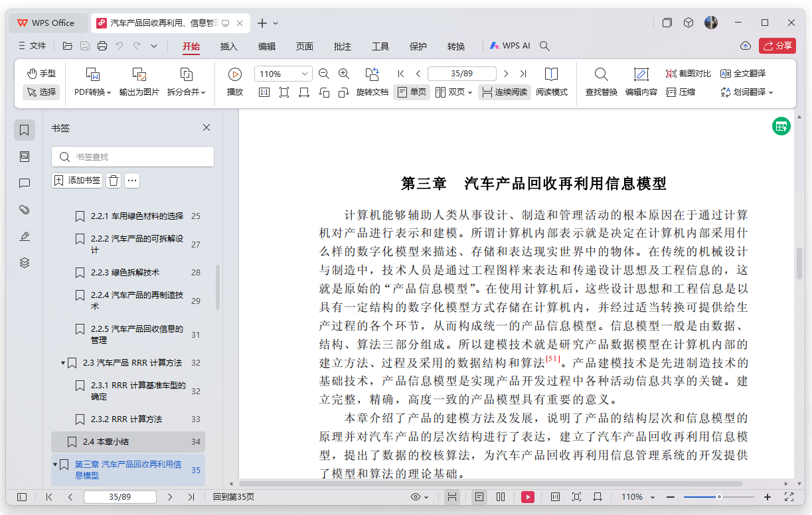Click the delete bookmark trash icon

point(114,180)
